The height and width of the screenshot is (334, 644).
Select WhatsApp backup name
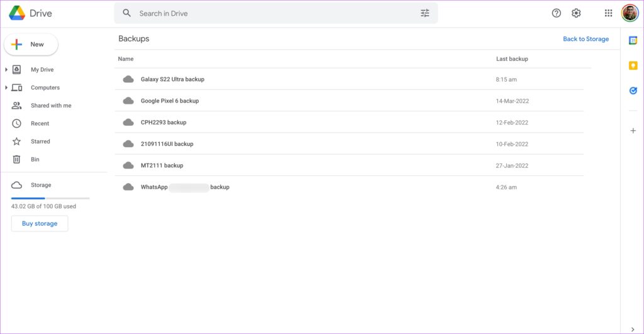point(185,187)
